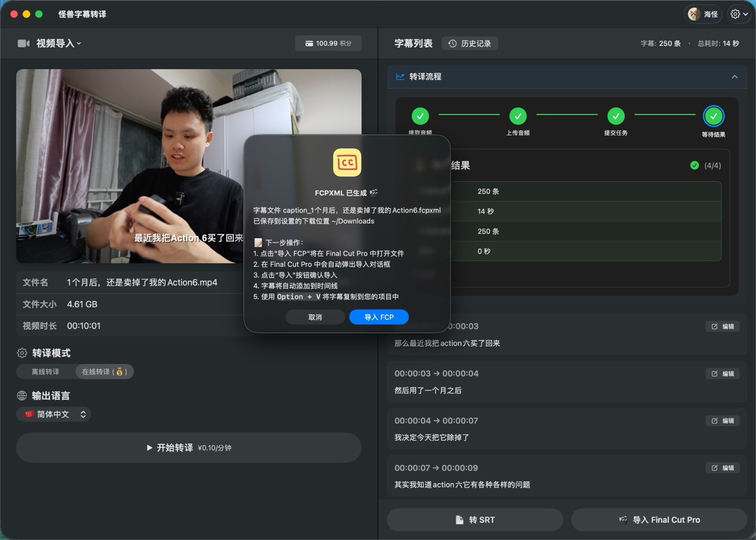Click the 上传音频 step checkmark
The image size is (756, 540).
518,116
